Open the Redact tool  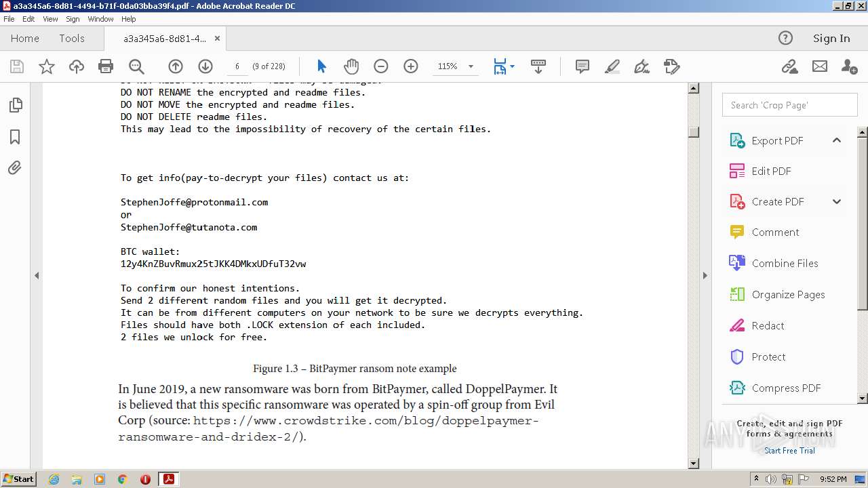point(768,325)
